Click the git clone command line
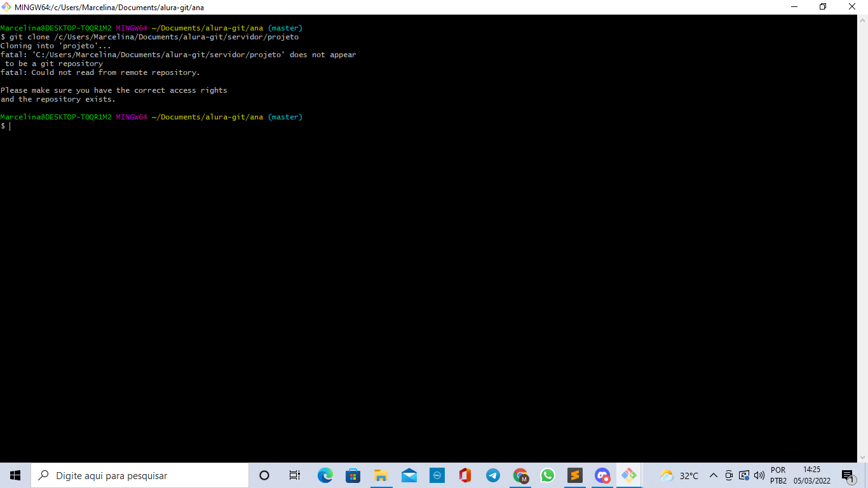868x488 pixels. coord(149,37)
